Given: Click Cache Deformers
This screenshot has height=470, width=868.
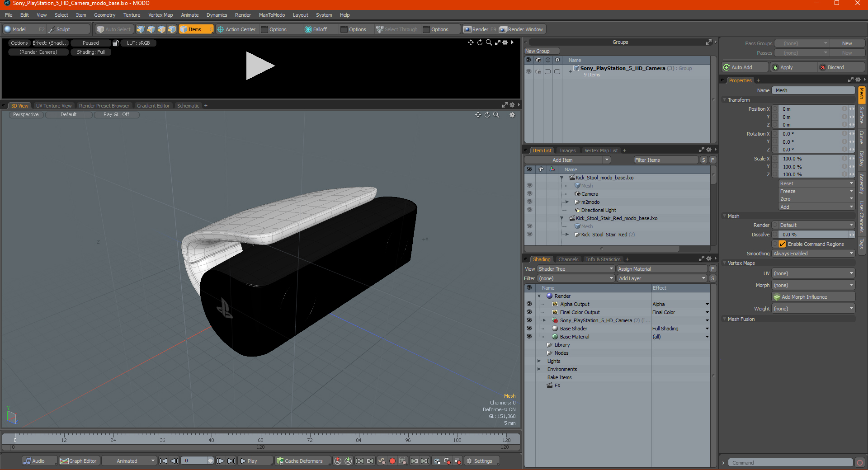Looking at the screenshot, I should tap(303, 461).
